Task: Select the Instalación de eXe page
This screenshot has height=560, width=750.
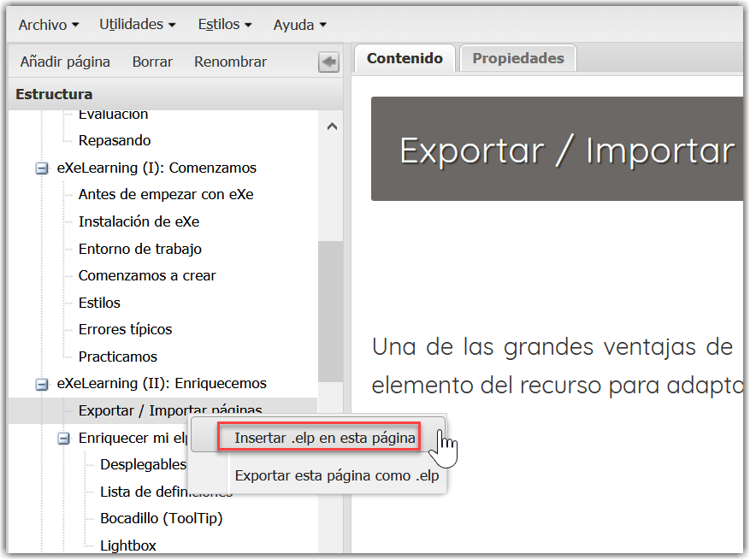Action: 139,221
